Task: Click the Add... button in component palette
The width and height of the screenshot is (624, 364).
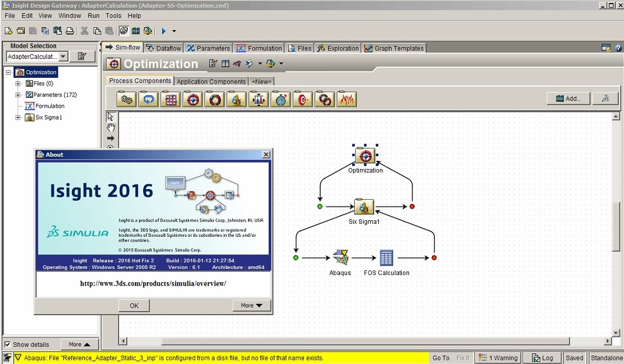Action: [x=568, y=99]
